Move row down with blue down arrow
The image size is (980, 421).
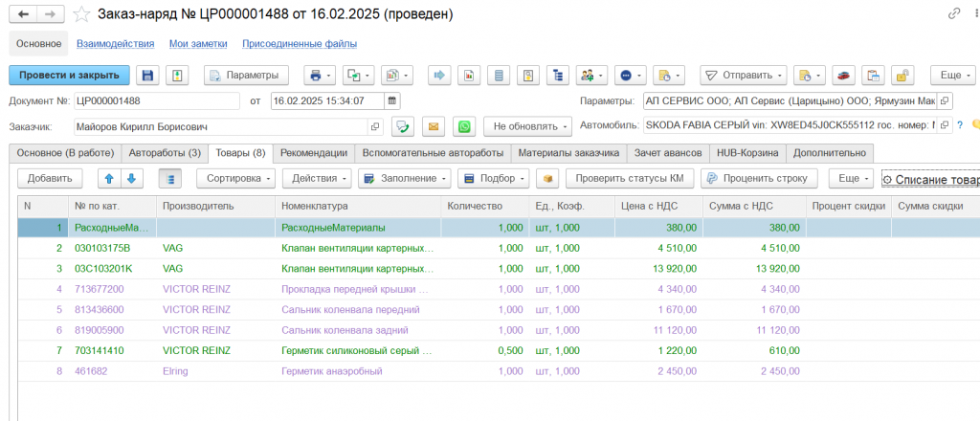[x=131, y=178]
